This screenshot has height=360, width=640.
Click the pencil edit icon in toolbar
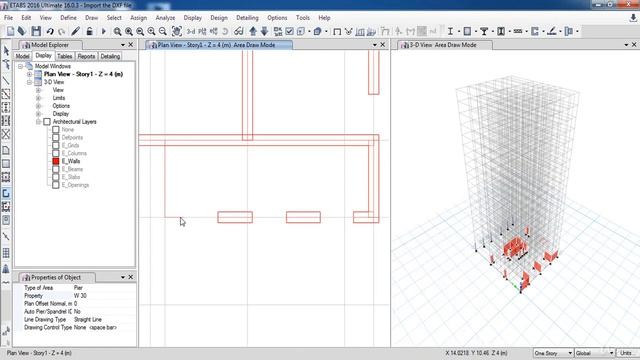tap(76, 31)
